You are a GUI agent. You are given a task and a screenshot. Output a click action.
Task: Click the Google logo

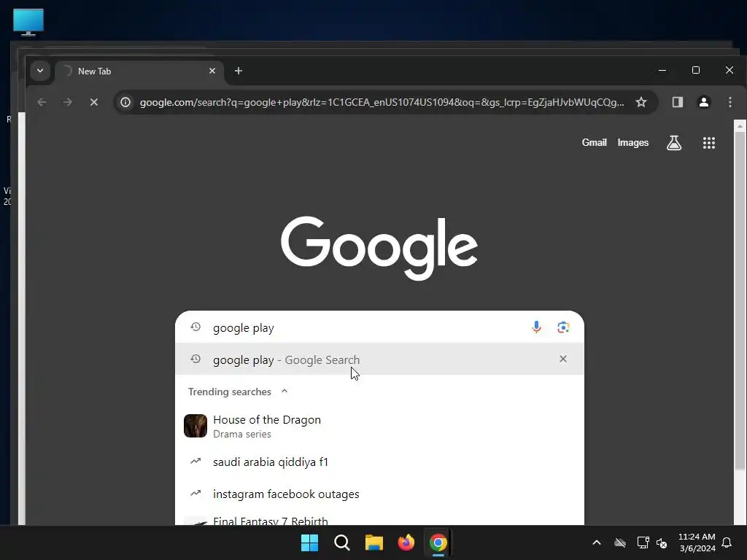379,248
